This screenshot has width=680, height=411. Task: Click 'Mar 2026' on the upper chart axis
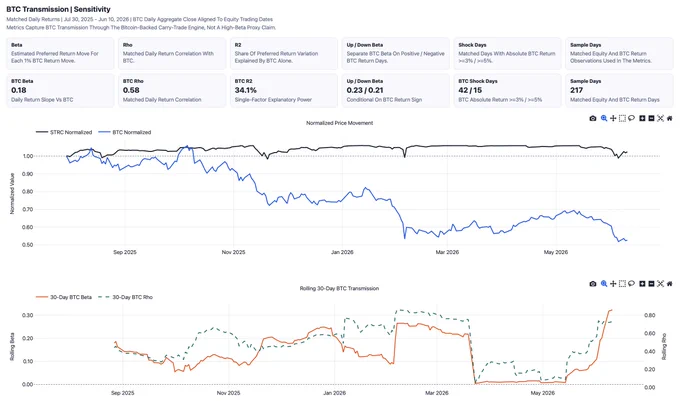[x=447, y=252]
